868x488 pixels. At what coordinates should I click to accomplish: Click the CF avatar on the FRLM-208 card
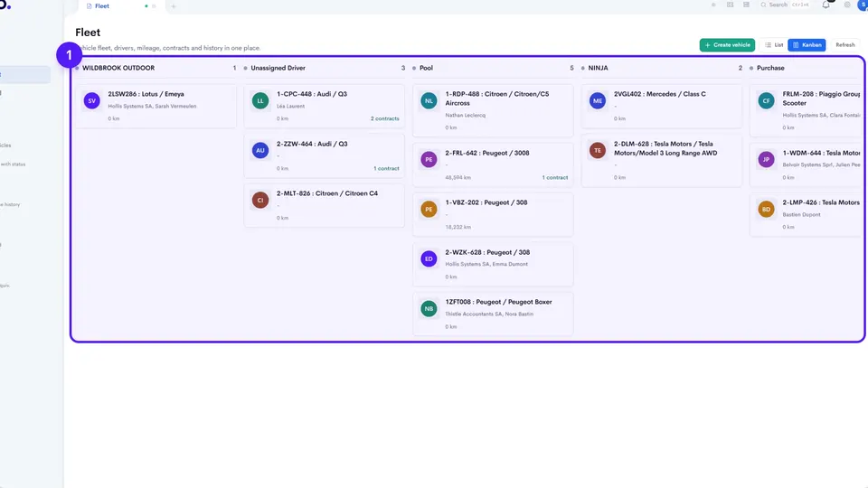[766, 100]
